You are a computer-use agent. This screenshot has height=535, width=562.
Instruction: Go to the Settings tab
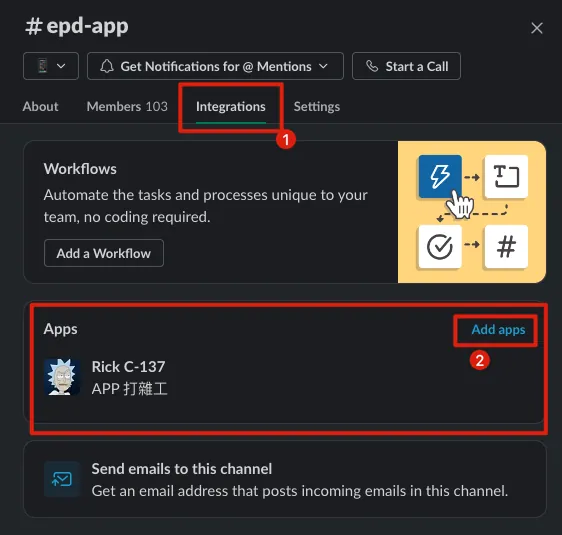click(x=317, y=106)
